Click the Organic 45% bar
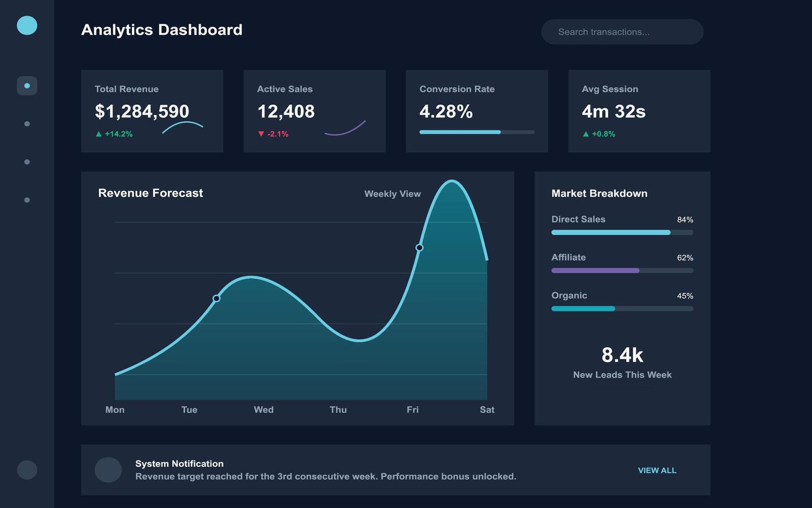Viewport: 812px width, 508px height. tap(622, 309)
